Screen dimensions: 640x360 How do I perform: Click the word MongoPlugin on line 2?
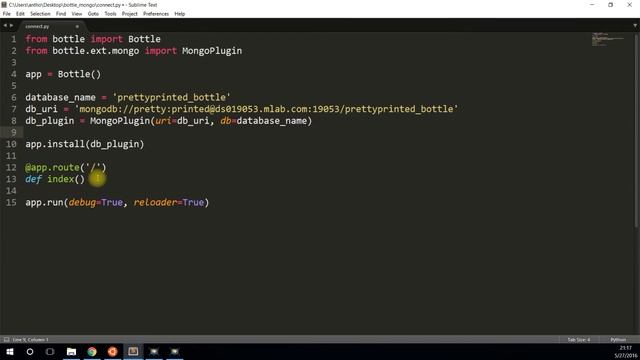coord(212,51)
